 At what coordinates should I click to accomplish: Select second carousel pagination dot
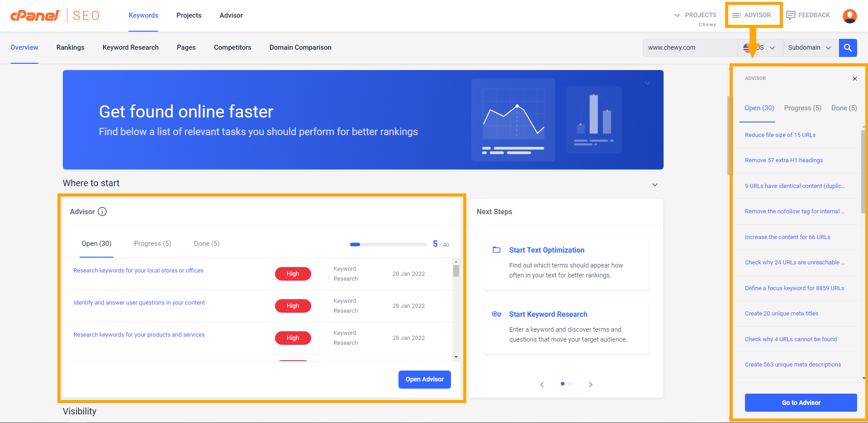(x=570, y=384)
